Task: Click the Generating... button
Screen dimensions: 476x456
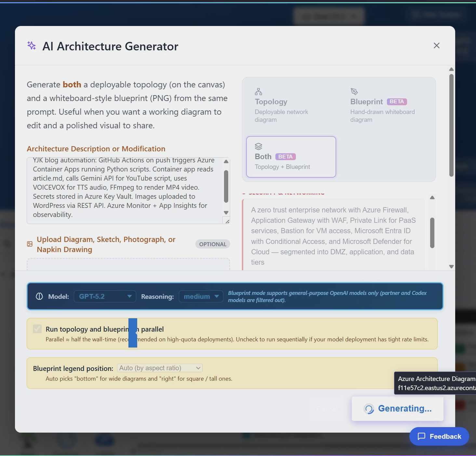Action: (x=397, y=409)
